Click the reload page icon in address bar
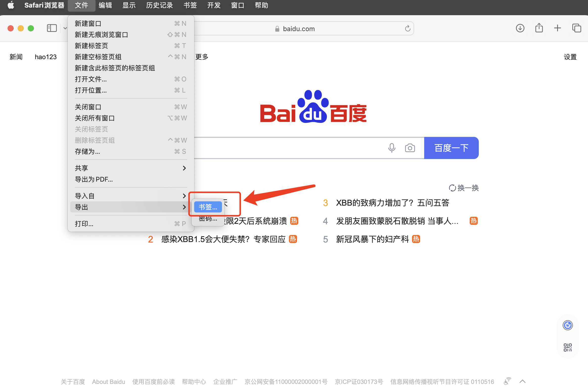The width and height of the screenshot is (588, 391). tap(408, 28)
